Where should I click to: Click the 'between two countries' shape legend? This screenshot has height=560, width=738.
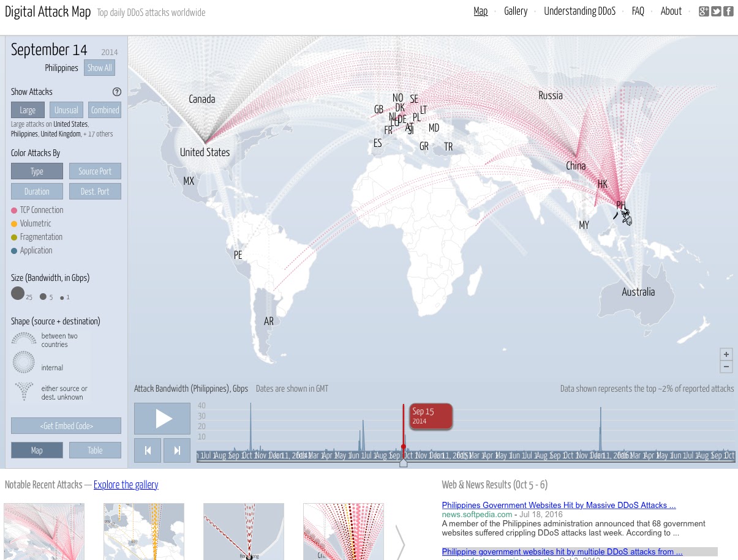24,339
